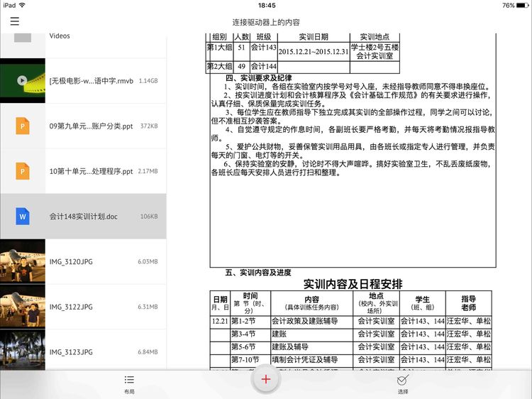Open IMG_3122.JPG thumbnail
This screenshot has height=399, width=532.
pyautogui.click(x=23, y=307)
